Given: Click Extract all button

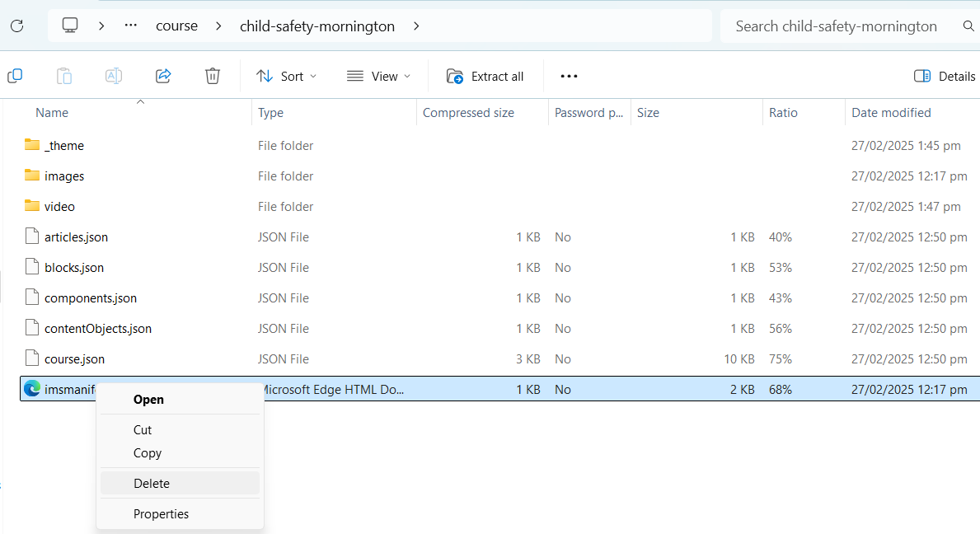Looking at the screenshot, I should coord(485,76).
